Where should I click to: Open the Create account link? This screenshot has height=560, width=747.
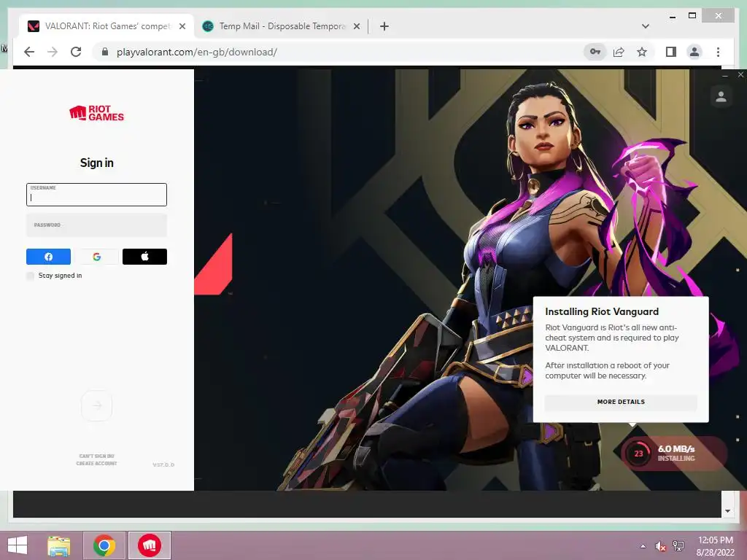coord(97,463)
